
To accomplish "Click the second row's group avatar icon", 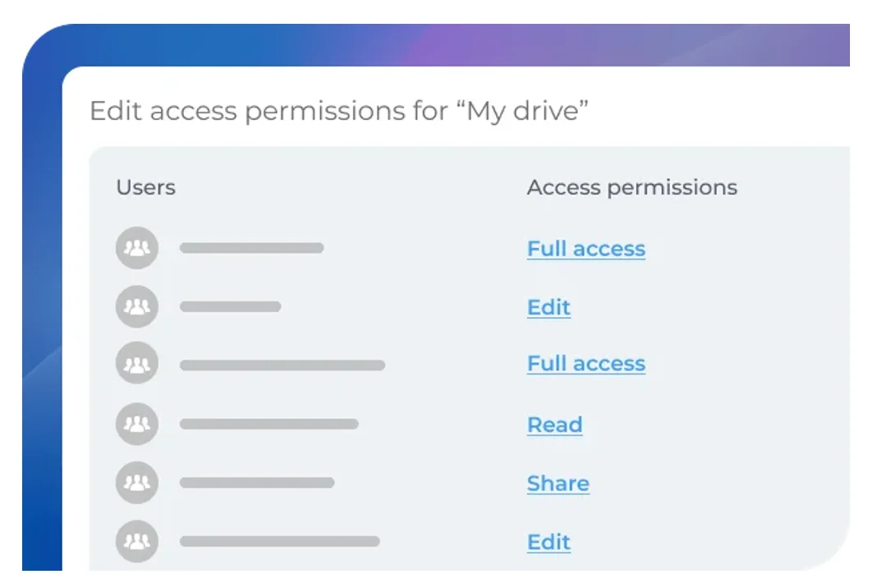I will [x=137, y=306].
